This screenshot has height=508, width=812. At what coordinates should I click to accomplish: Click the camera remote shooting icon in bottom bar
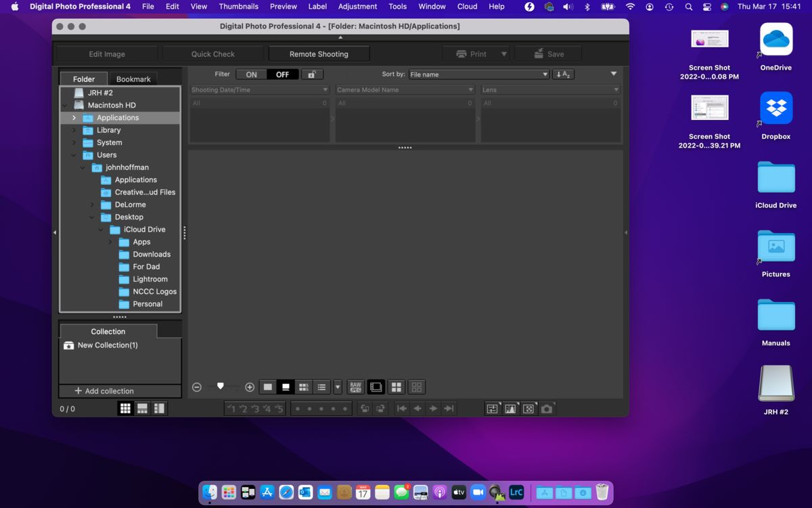coord(547,408)
